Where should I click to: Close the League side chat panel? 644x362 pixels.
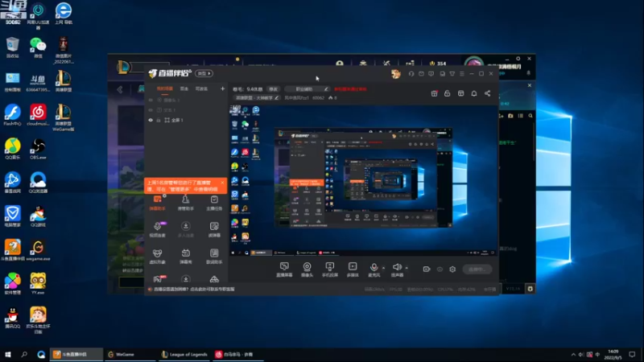coord(530,85)
